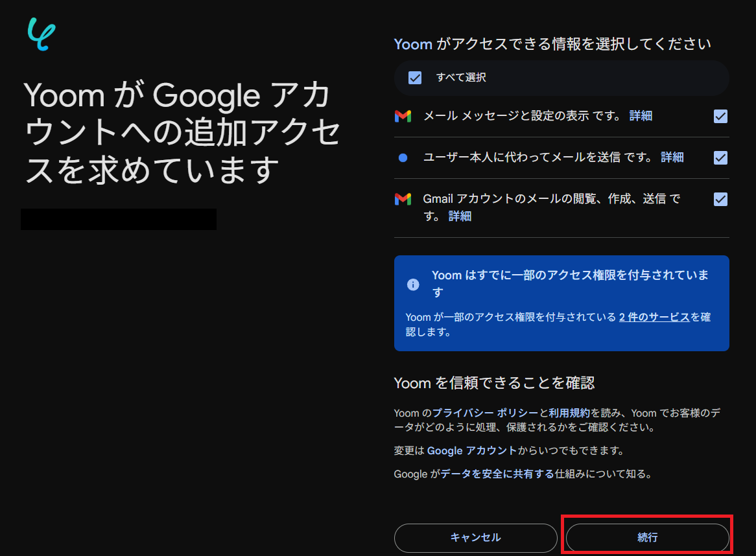
Task: Click the Yoom を信頼できることを確認 heading
Action: [494, 383]
